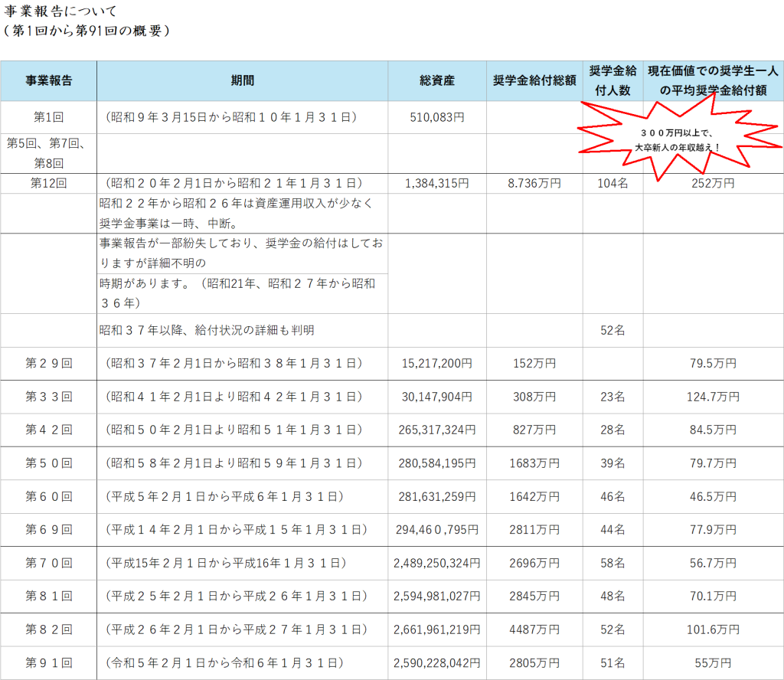Select the 奨学金給付総額 column header
The image size is (784, 680).
[x=534, y=80]
